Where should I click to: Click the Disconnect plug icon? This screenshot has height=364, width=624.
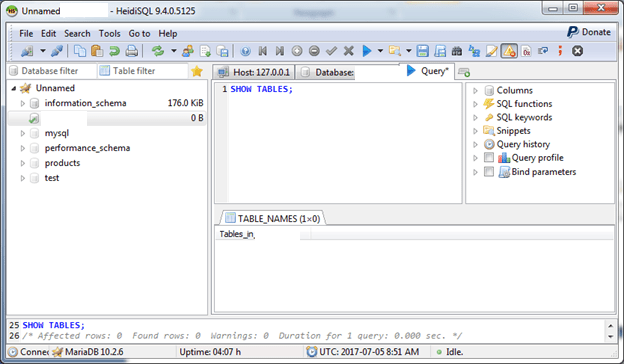(x=57, y=51)
